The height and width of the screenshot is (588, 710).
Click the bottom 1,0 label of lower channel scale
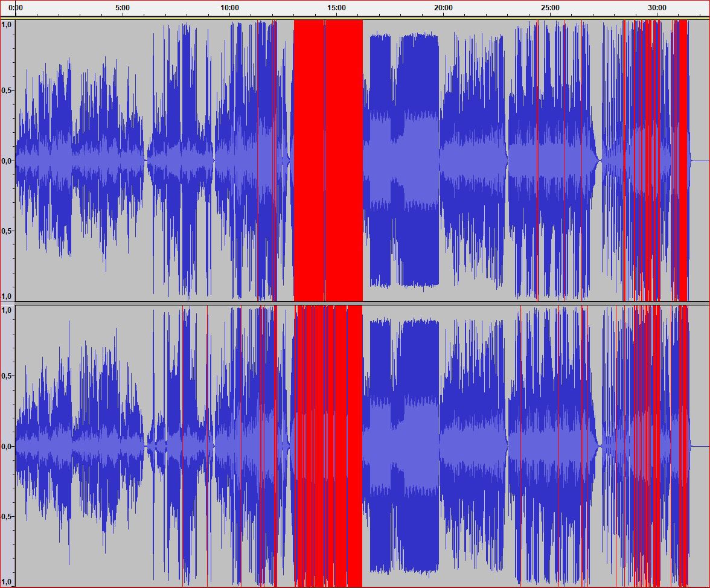point(7,582)
